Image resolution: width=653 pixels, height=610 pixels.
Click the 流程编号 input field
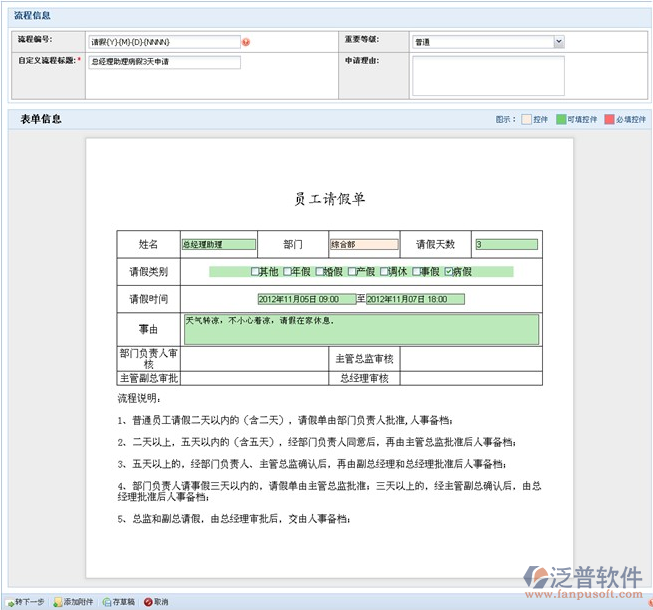(x=164, y=42)
